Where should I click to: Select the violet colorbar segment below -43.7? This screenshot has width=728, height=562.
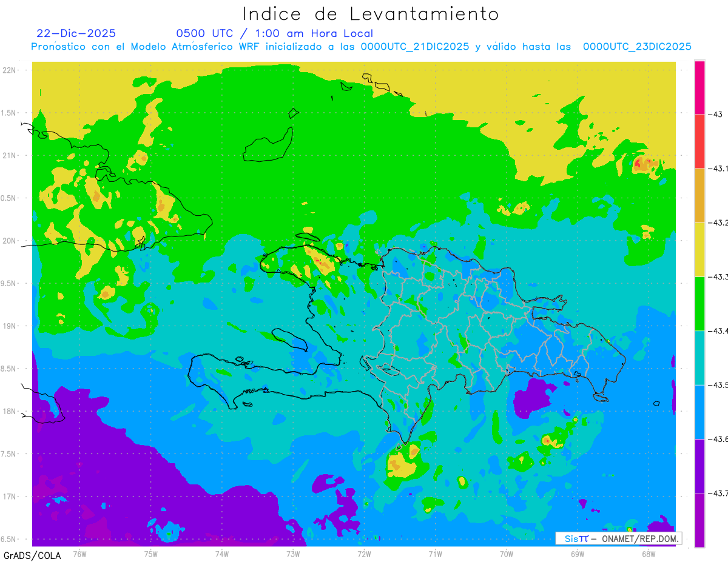tap(699, 520)
